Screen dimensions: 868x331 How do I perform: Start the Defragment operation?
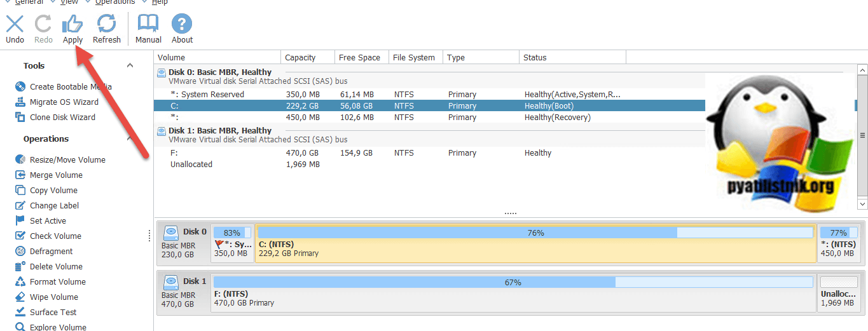click(44, 252)
